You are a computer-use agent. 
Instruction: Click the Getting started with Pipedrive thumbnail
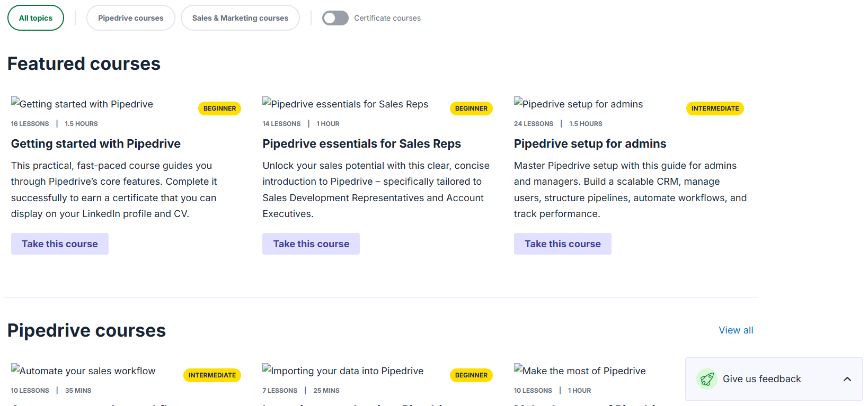tap(82, 104)
